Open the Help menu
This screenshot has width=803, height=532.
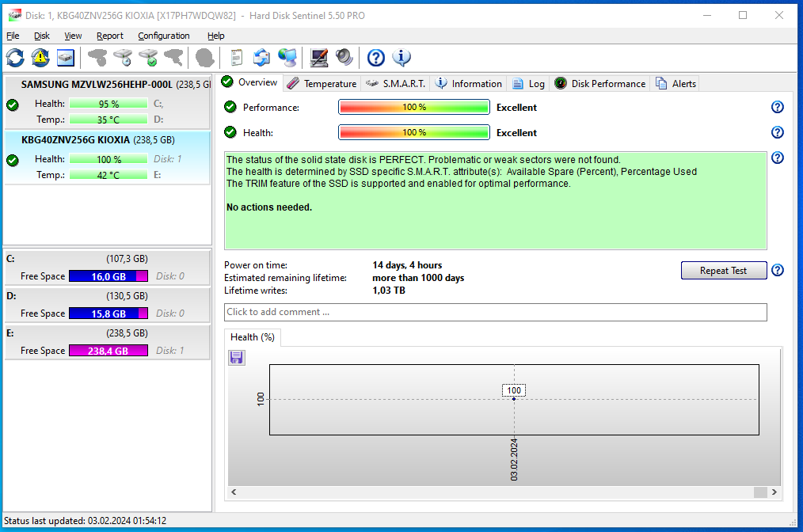216,36
